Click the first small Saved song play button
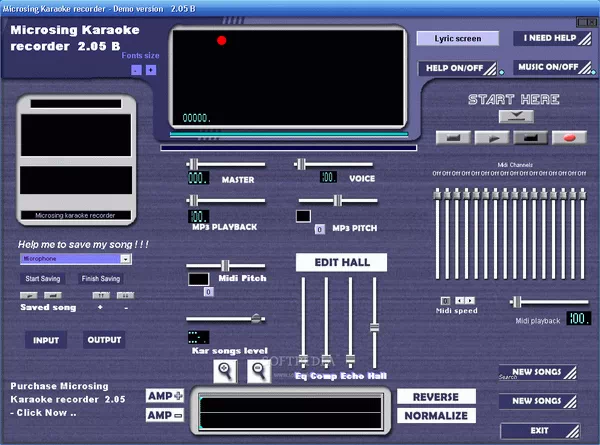 point(29,295)
